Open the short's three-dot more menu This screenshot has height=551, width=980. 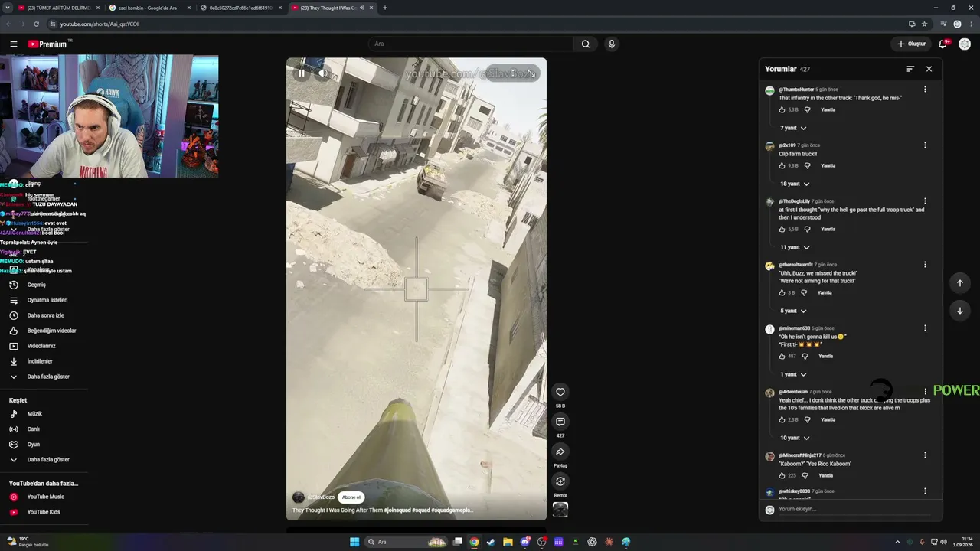(x=512, y=73)
